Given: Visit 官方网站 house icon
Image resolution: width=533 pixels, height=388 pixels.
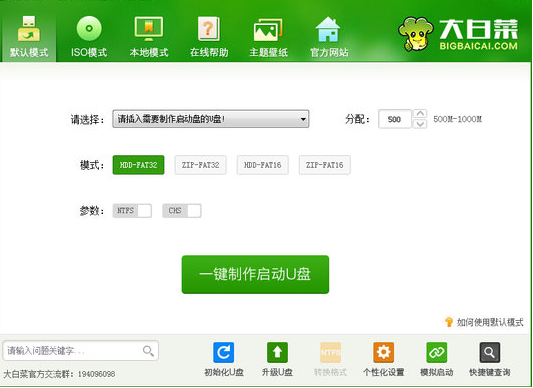Looking at the screenshot, I should tap(328, 29).
